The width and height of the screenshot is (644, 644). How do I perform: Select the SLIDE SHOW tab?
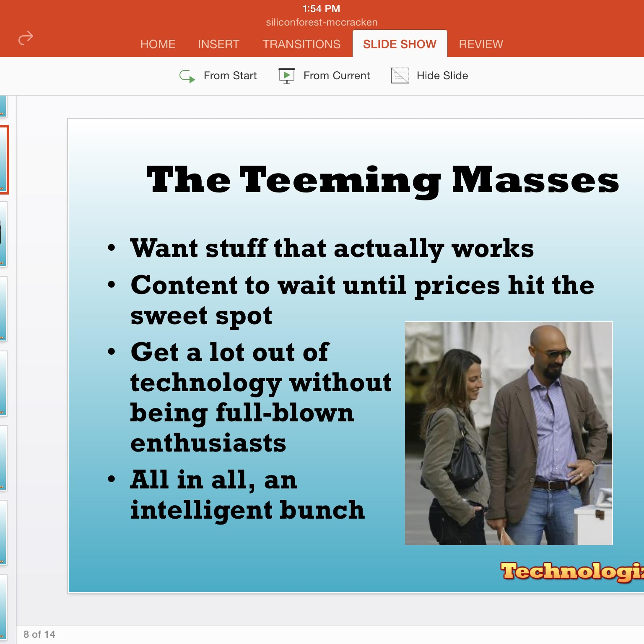pos(400,44)
